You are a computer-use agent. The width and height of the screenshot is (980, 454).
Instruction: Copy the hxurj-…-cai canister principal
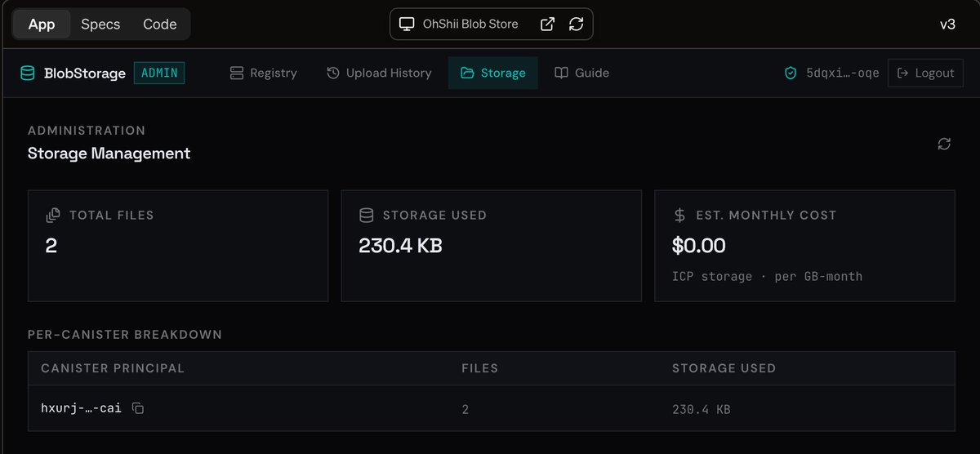tap(138, 408)
